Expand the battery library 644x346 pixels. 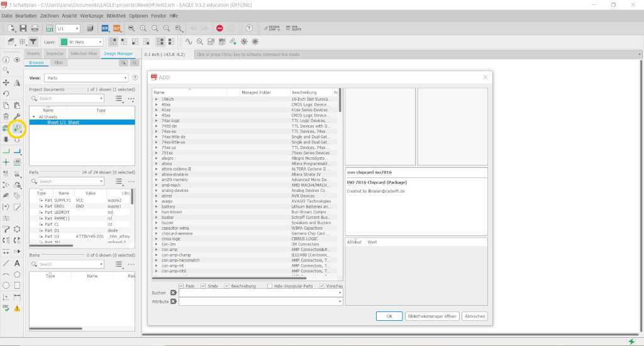click(x=156, y=207)
